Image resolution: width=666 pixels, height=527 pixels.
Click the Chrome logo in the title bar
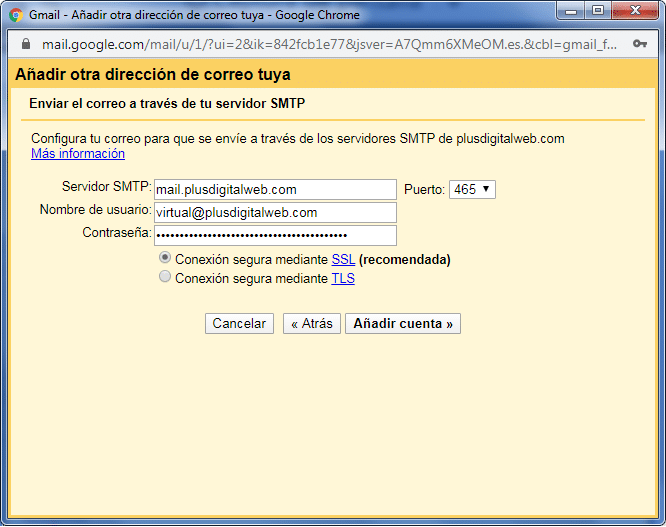point(15,15)
